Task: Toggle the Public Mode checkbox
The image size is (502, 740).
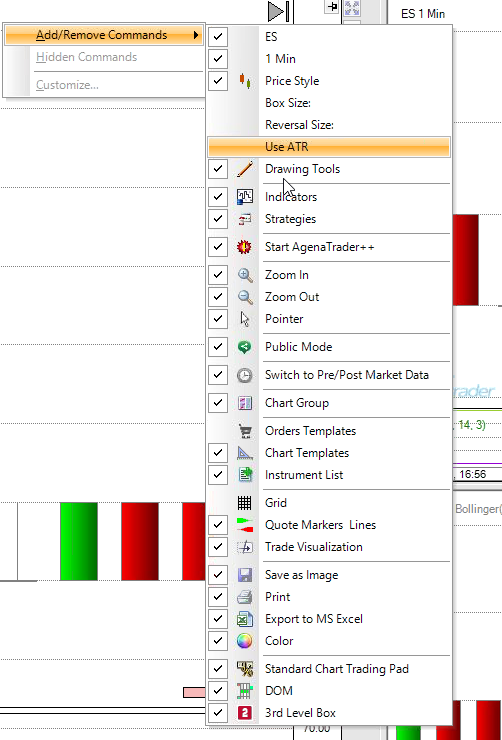Action: pyautogui.click(x=218, y=347)
